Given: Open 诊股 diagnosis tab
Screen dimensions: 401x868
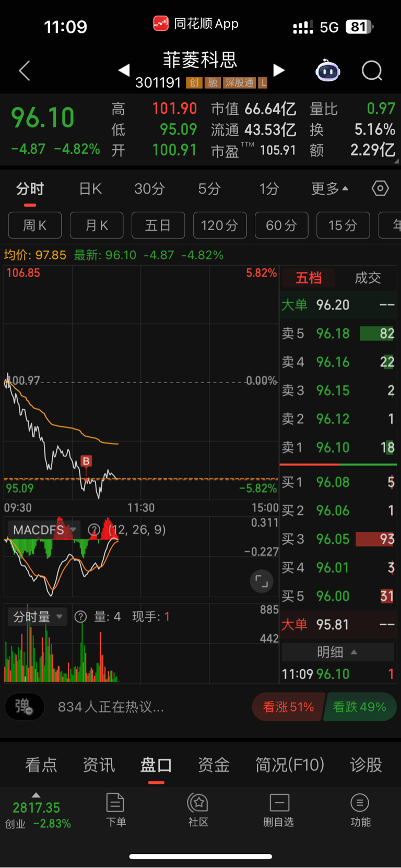Looking at the screenshot, I should (x=366, y=765).
